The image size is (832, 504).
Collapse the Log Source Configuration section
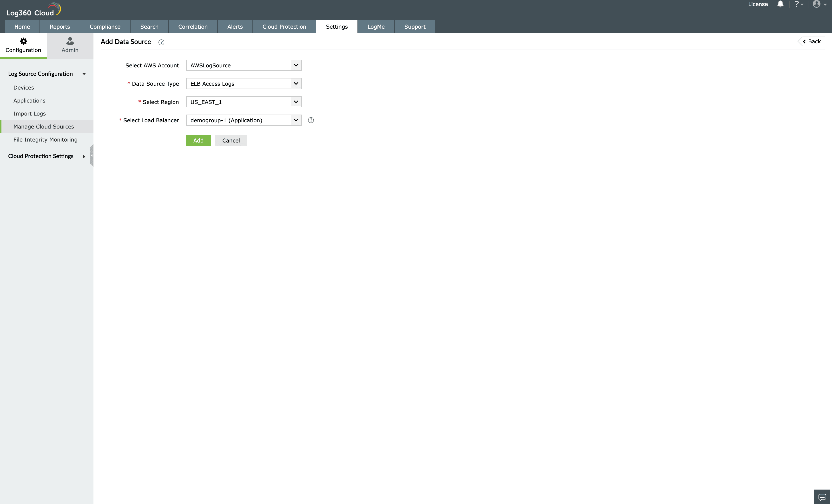point(84,74)
